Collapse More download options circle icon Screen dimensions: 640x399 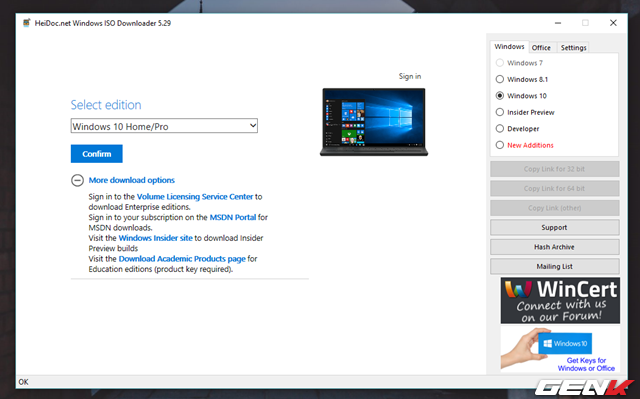[x=77, y=180]
